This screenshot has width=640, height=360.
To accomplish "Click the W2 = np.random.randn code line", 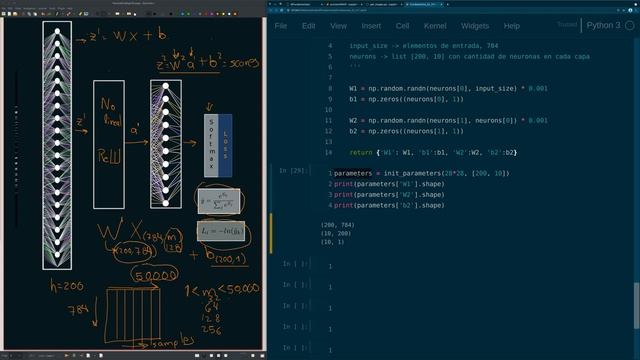I will click(448, 120).
